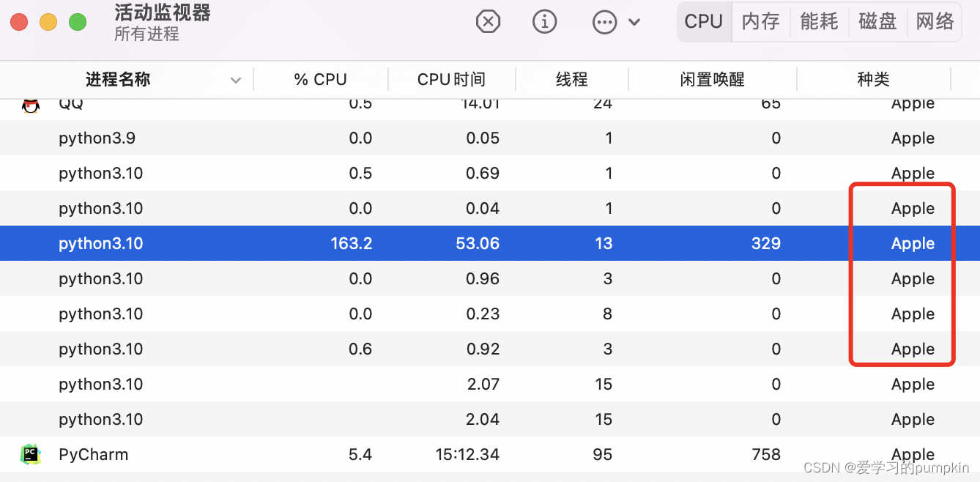The width and height of the screenshot is (980, 482).
Task: Select python3.10 process with CPU time 0.92
Action: pos(101,349)
